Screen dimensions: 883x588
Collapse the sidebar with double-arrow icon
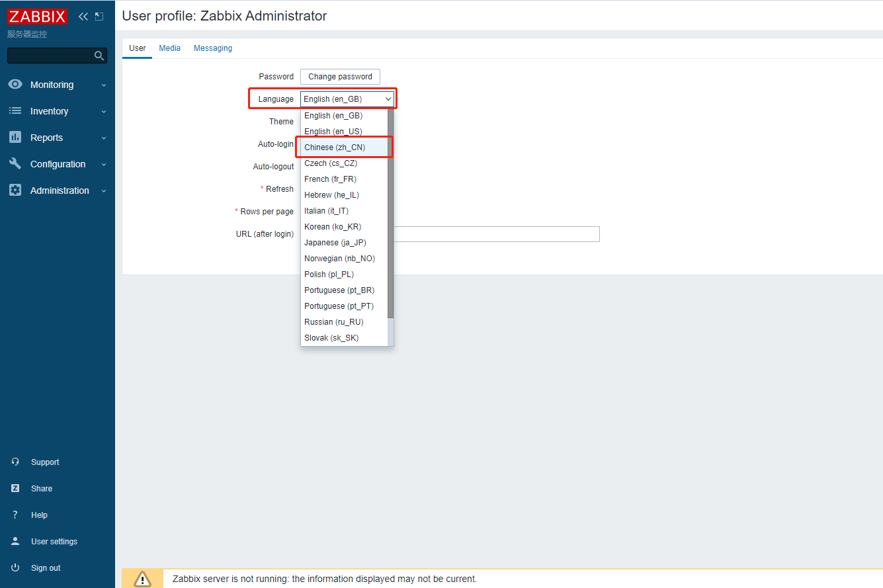[83, 17]
